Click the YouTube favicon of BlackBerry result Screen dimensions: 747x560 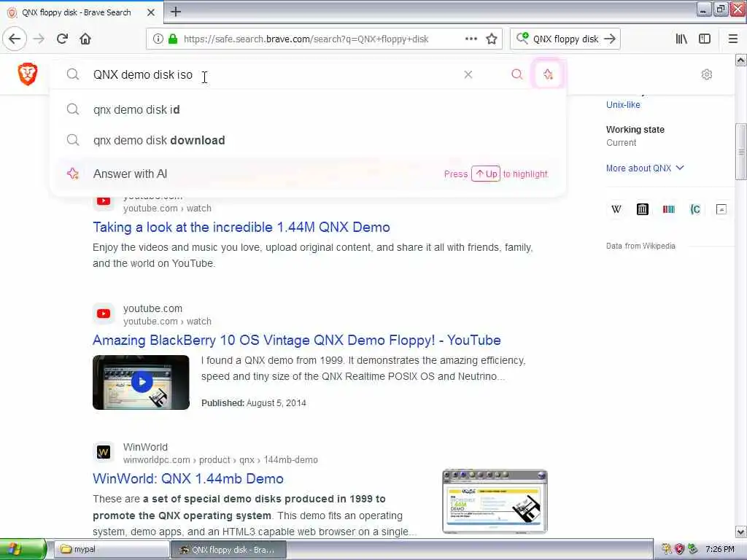pyautogui.click(x=104, y=314)
